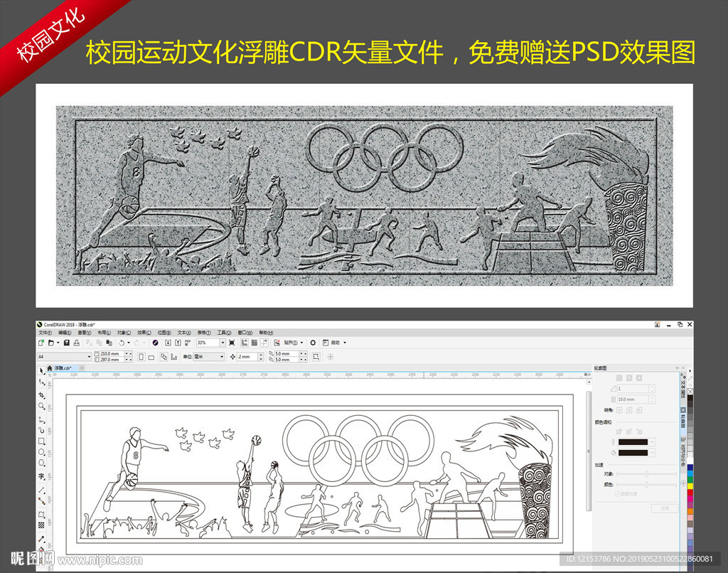The height and width of the screenshot is (573, 728).
Task: Select the Crop tool
Action: click(x=42, y=395)
